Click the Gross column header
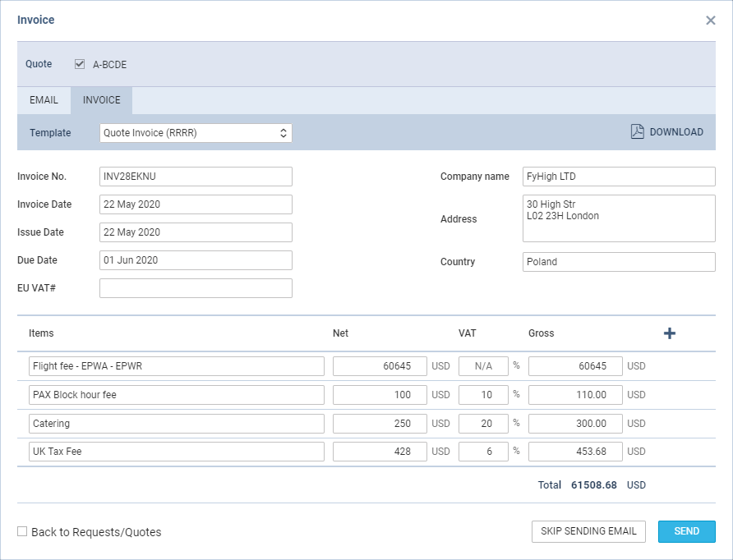The height and width of the screenshot is (560, 733). (x=541, y=333)
